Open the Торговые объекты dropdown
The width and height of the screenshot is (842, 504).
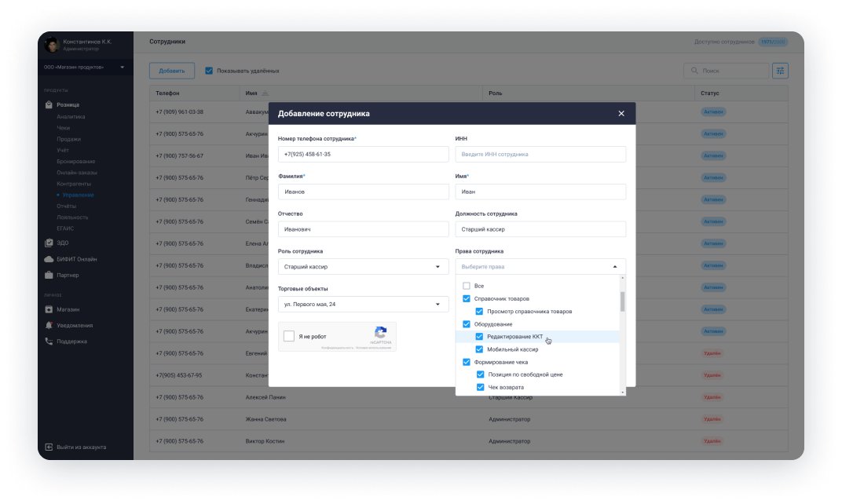(x=363, y=304)
